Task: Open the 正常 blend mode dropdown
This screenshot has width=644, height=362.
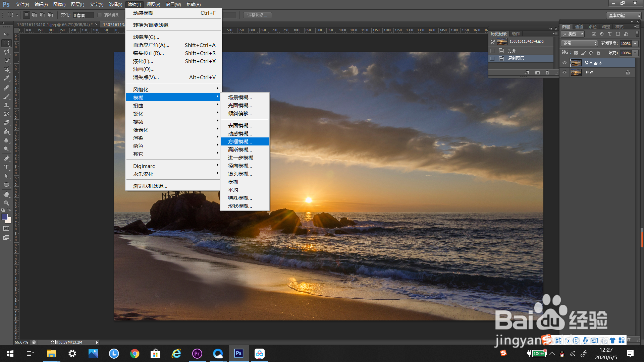Action: [x=579, y=44]
